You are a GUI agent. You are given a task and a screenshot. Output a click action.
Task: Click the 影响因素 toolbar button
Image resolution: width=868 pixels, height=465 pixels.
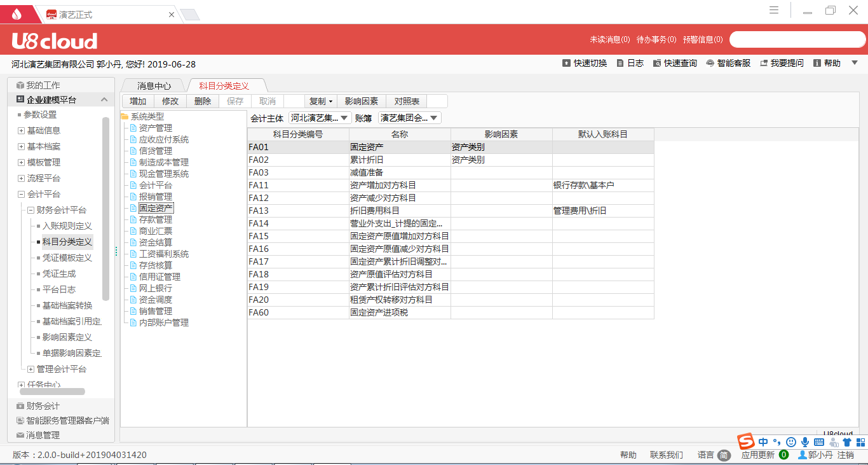point(361,101)
